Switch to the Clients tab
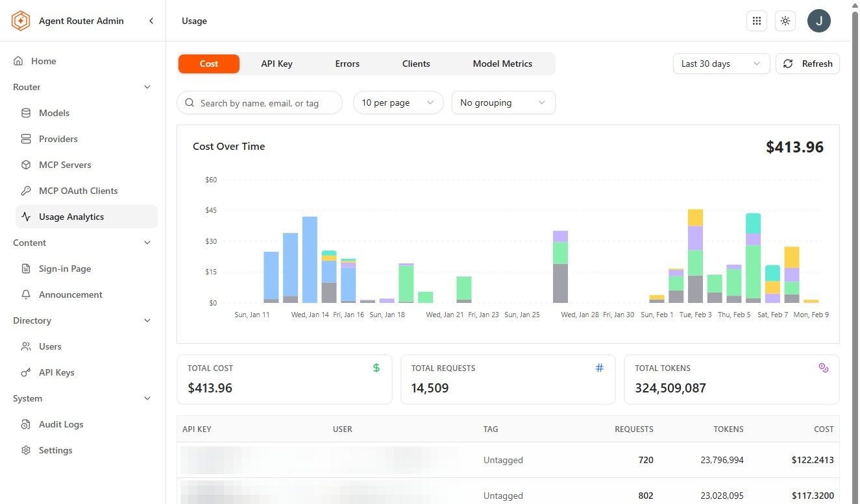Image resolution: width=860 pixels, height=504 pixels. pyautogui.click(x=416, y=64)
